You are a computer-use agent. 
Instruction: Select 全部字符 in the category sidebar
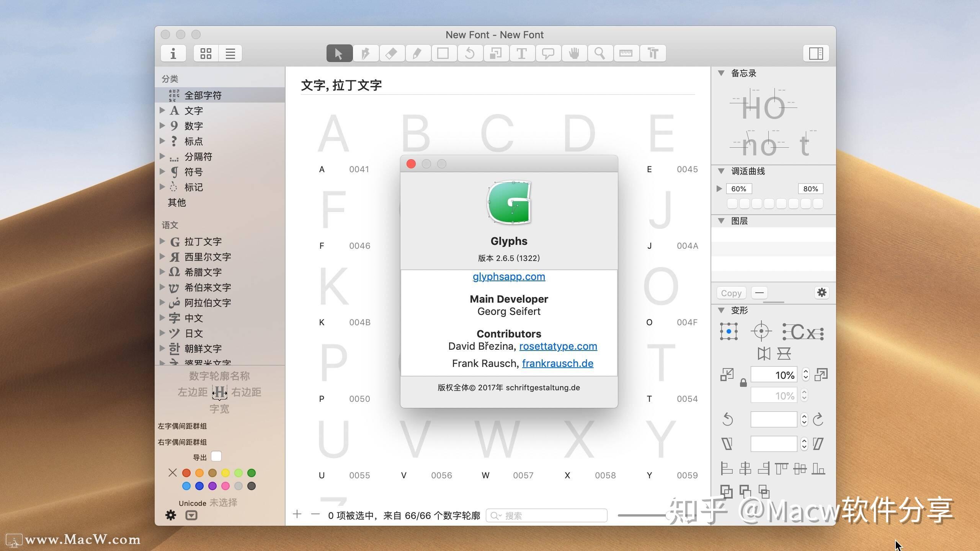[203, 95]
